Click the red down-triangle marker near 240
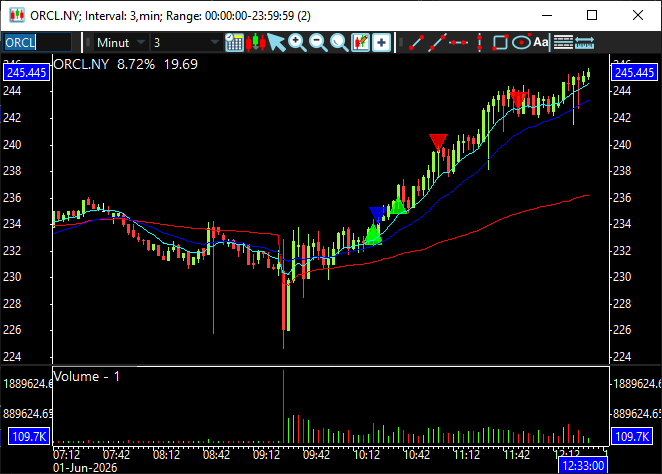The image size is (662, 474). point(438,142)
